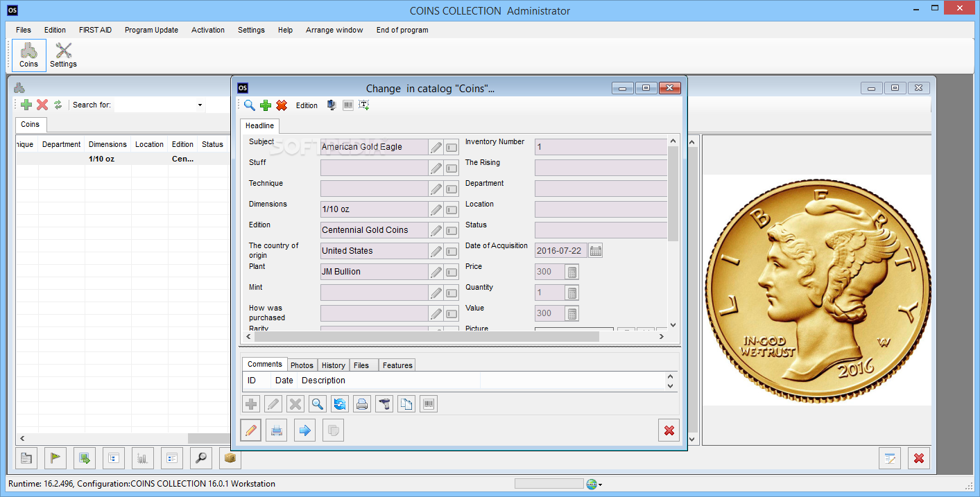Click the gold coin picture thumbnail
Viewport: 980px width, 497px height.
(x=817, y=290)
